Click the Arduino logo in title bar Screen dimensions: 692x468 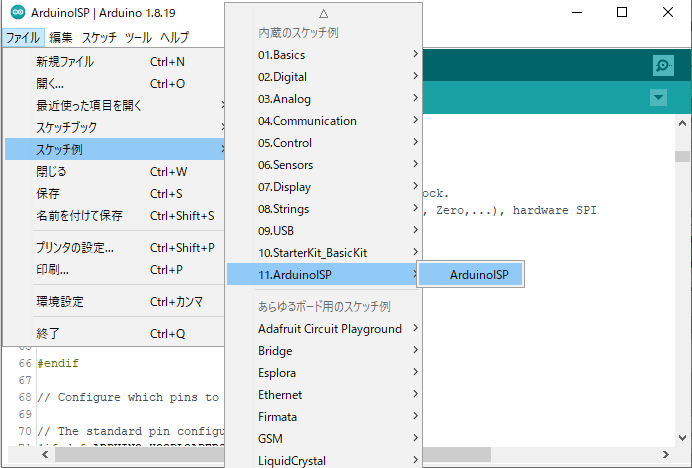tap(12, 13)
